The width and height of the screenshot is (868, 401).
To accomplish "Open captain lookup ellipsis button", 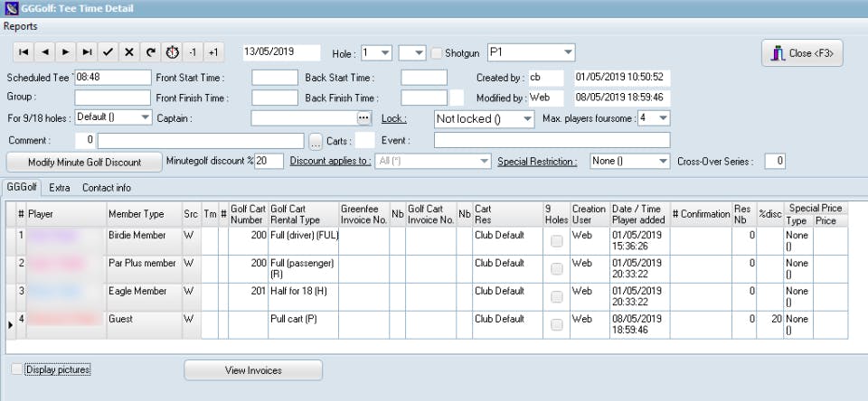I will [x=363, y=117].
